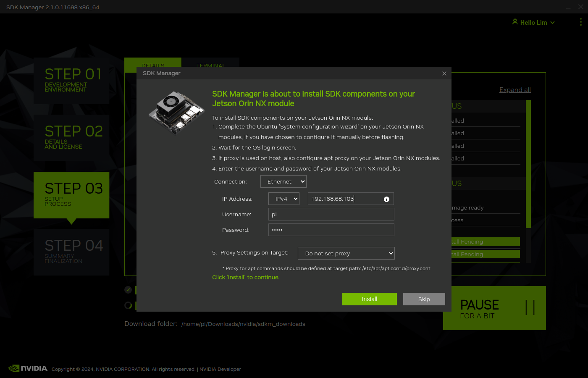Image resolution: width=588 pixels, height=378 pixels.
Task: Click the pause bars icon
Action: 530,307
